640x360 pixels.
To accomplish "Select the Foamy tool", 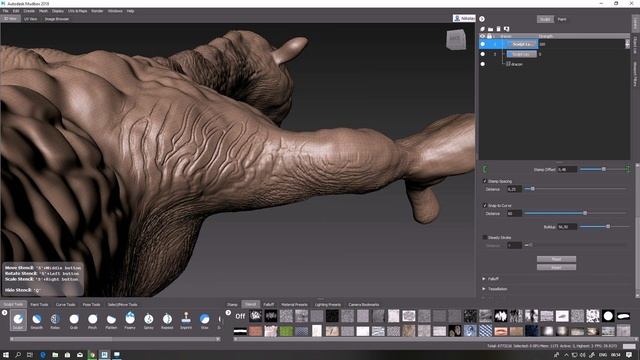I will (x=130, y=320).
